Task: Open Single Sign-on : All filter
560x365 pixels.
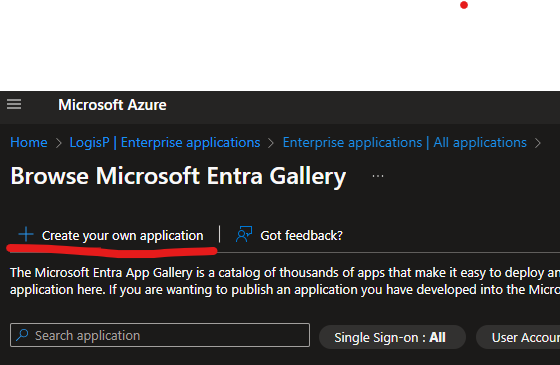Action: click(392, 337)
